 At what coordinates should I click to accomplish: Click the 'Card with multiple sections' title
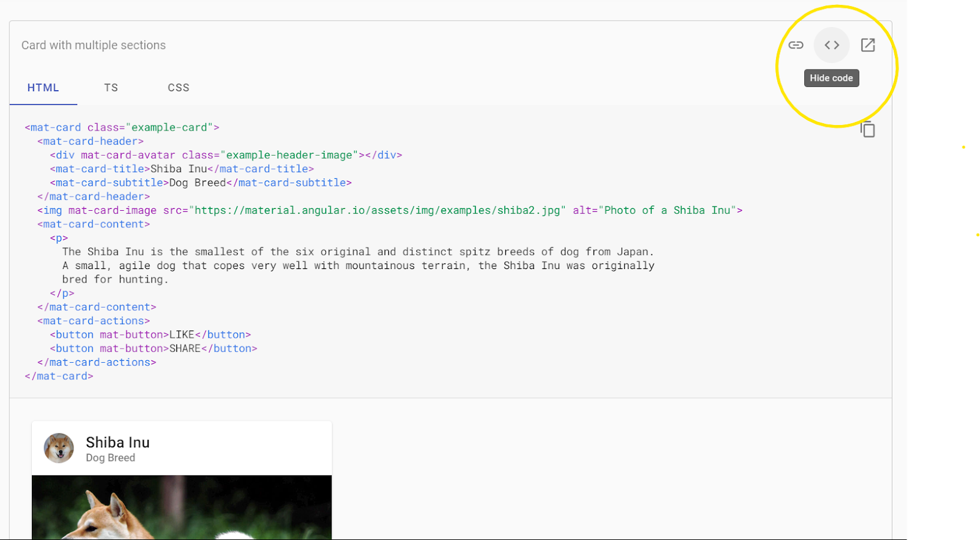(94, 45)
